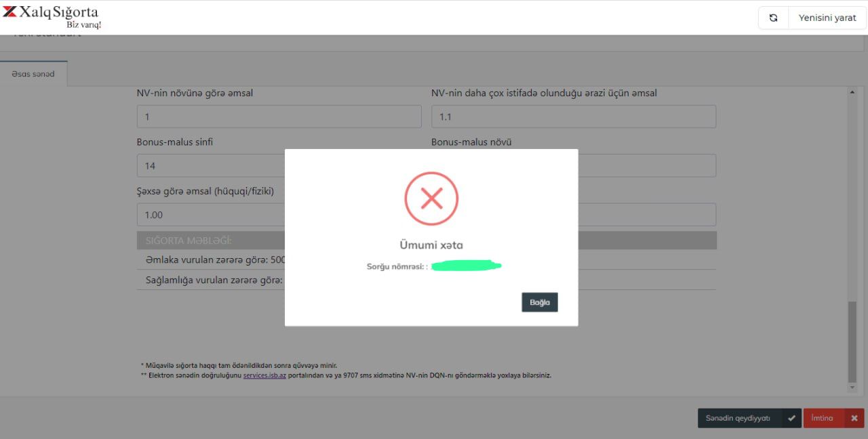The width and height of the screenshot is (868, 439).
Task: Click the scrollbar down arrow
Action: tap(852, 388)
